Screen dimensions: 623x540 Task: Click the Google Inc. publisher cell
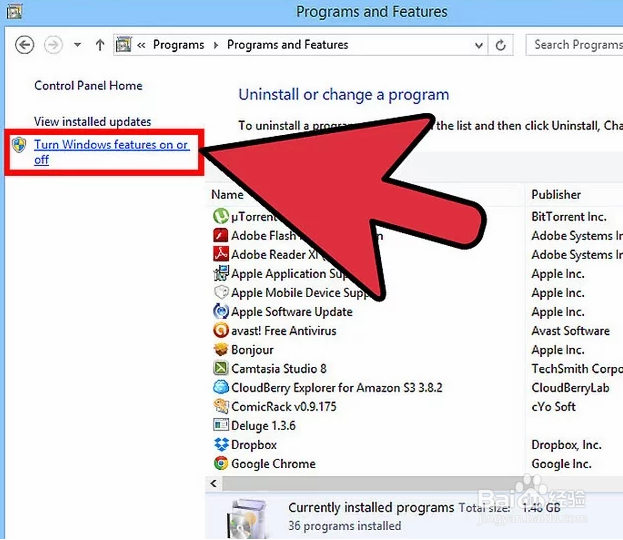tap(561, 464)
